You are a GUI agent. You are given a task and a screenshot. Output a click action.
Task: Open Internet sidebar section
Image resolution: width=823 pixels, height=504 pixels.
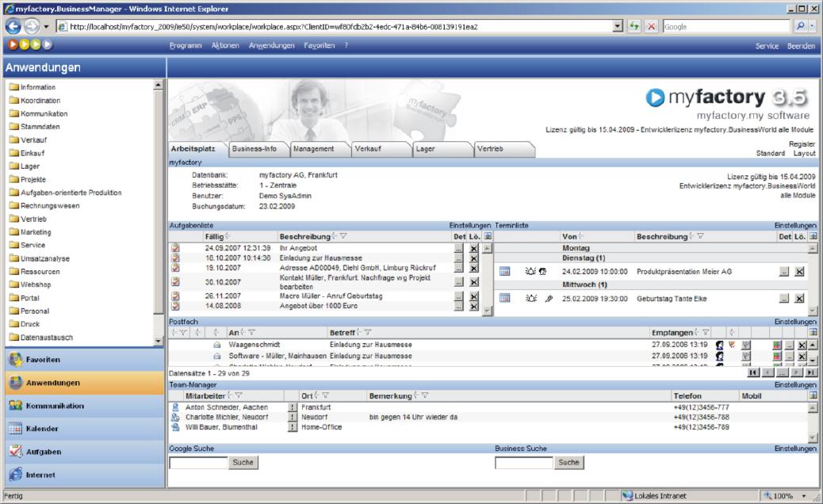tap(85, 475)
